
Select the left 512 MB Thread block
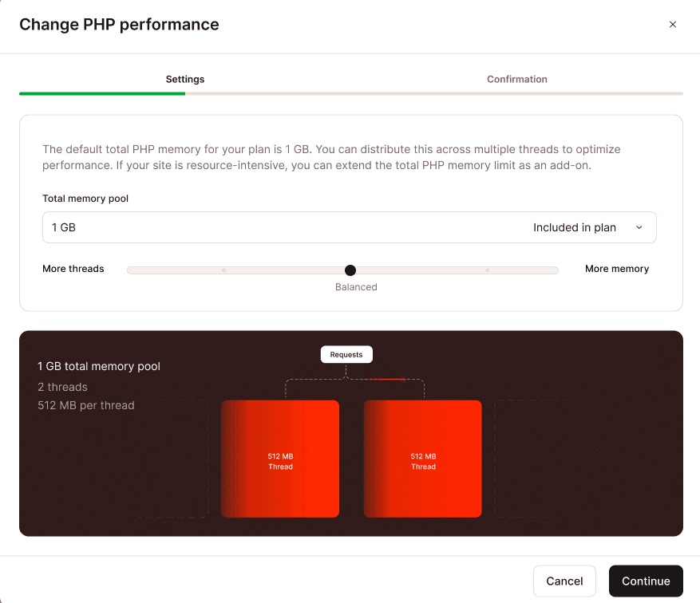point(280,459)
